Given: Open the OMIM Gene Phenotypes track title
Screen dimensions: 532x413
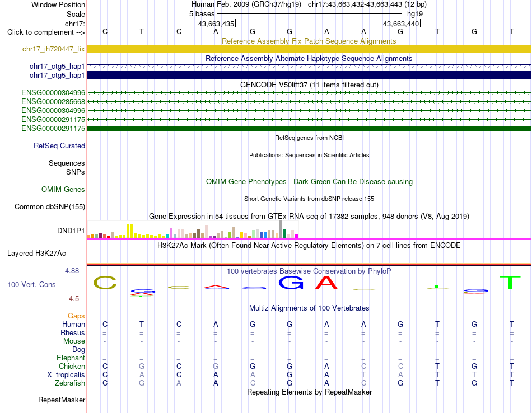Looking at the screenshot, I should click(309, 182).
